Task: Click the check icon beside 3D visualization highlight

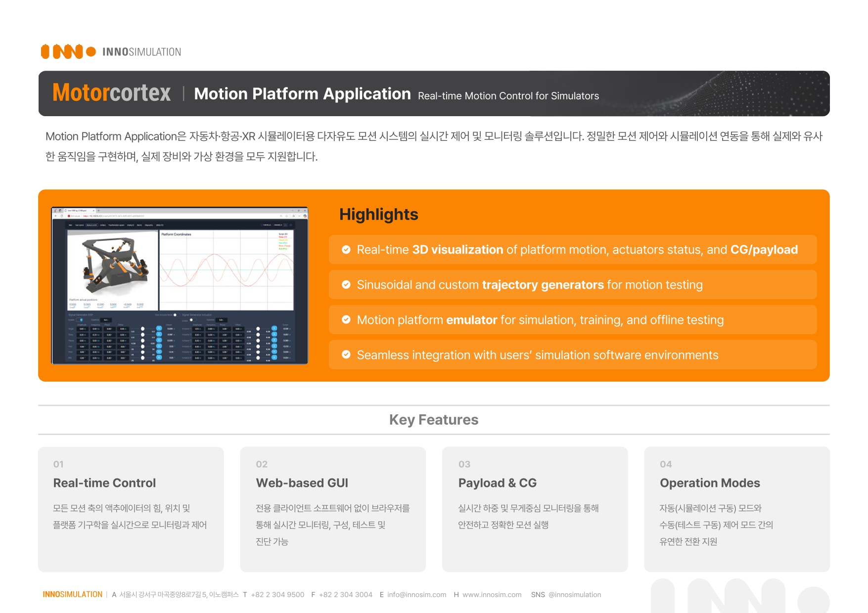Action: [x=346, y=250]
